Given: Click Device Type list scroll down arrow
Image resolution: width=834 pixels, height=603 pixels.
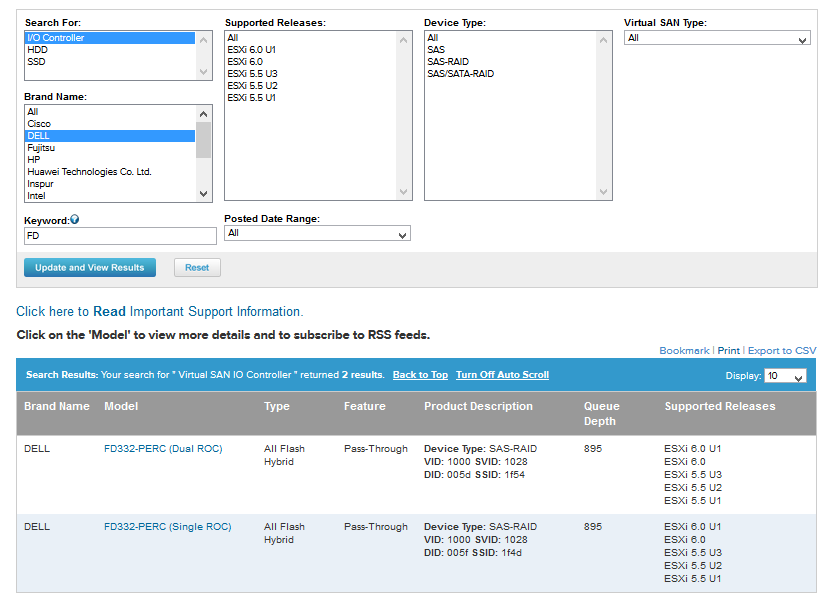Looking at the screenshot, I should click(x=603, y=191).
